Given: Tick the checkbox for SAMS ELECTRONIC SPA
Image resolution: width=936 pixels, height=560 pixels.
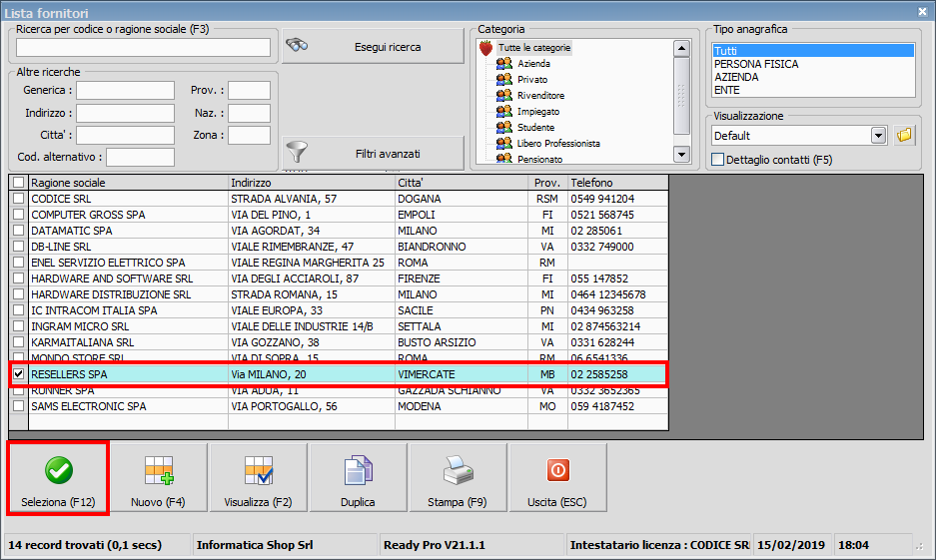Looking at the screenshot, I should [x=19, y=406].
